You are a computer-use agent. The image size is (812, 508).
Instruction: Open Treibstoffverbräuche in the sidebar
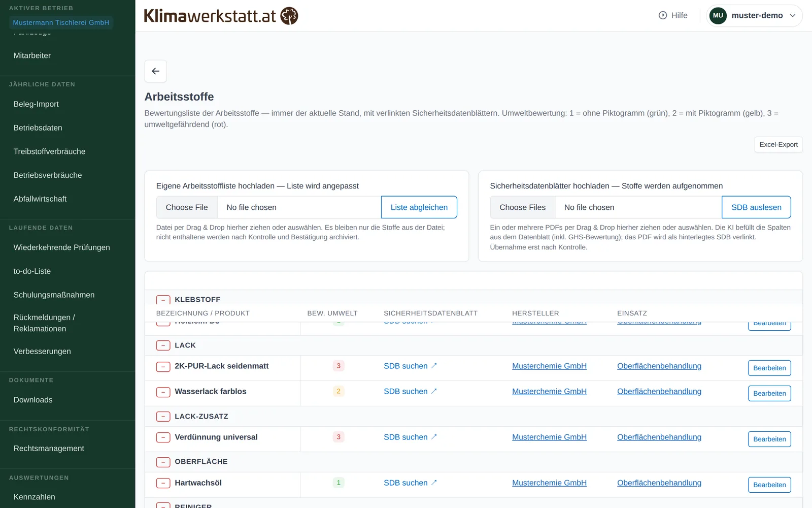49,151
